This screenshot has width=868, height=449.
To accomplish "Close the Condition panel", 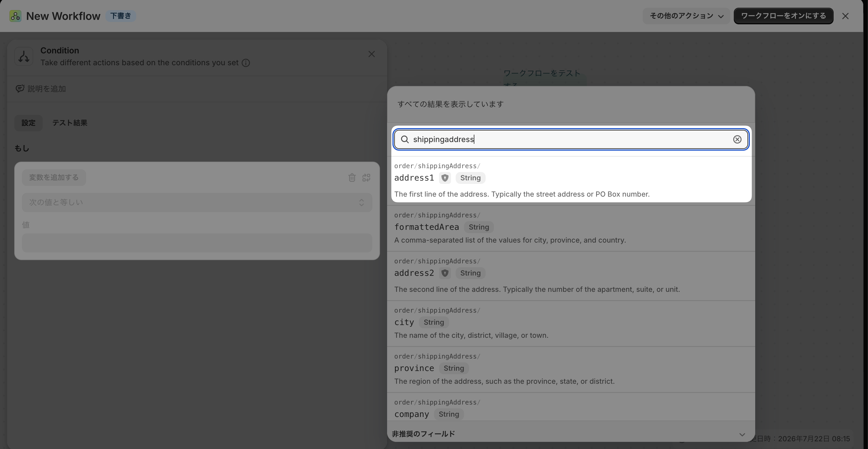I will click(x=371, y=54).
